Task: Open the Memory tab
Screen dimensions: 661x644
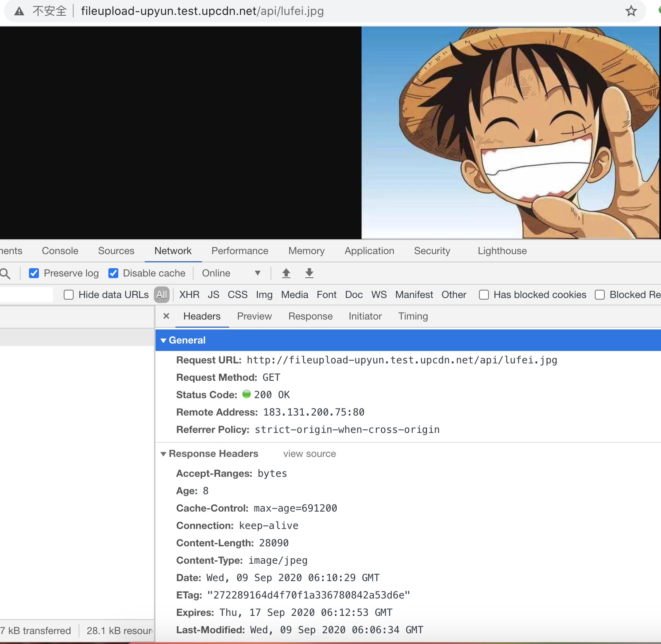Action: (307, 251)
